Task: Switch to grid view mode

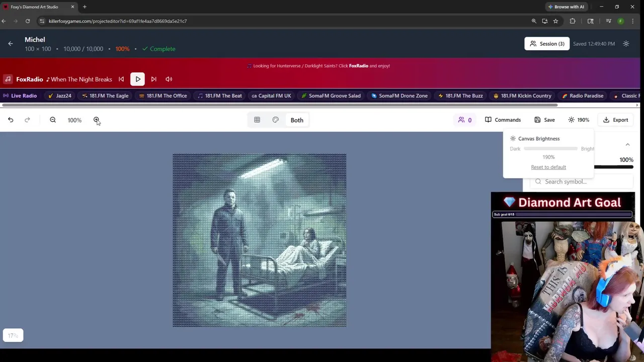Action: 257,120
